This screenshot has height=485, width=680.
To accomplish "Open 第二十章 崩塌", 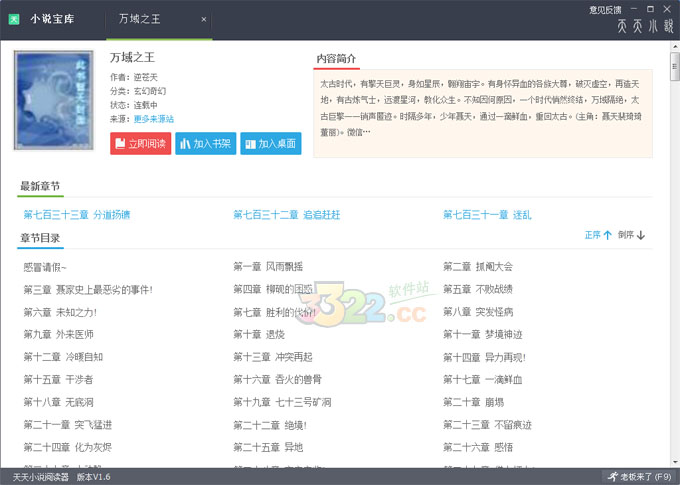I will pos(474,402).
